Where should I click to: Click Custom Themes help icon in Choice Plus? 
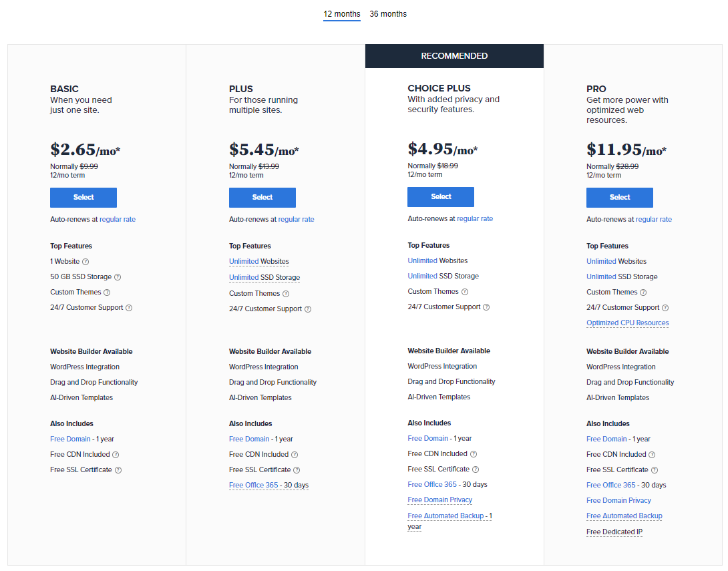(x=465, y=292)
